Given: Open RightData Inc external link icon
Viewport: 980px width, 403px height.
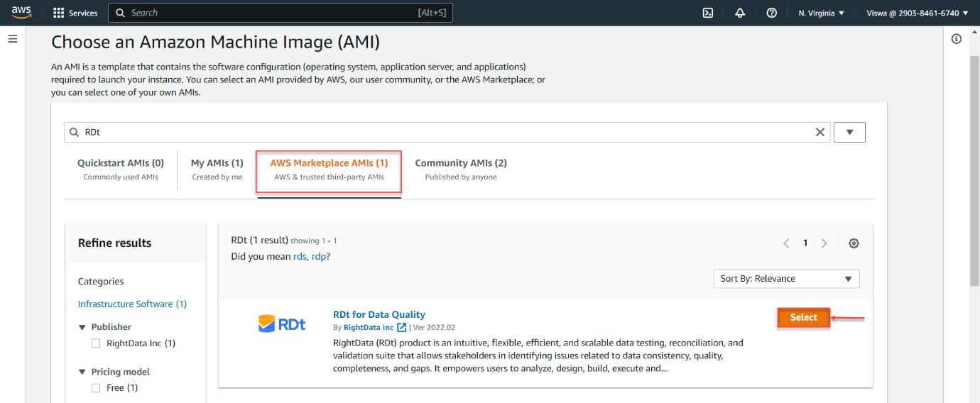Looking at the screenshot, I should 402,327.
